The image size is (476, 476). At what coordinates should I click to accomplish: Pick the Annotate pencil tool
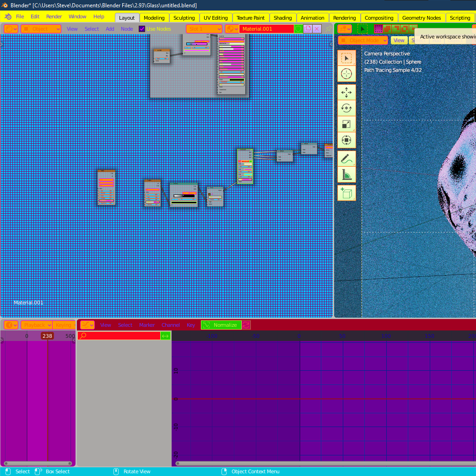[x=346, y=158]
